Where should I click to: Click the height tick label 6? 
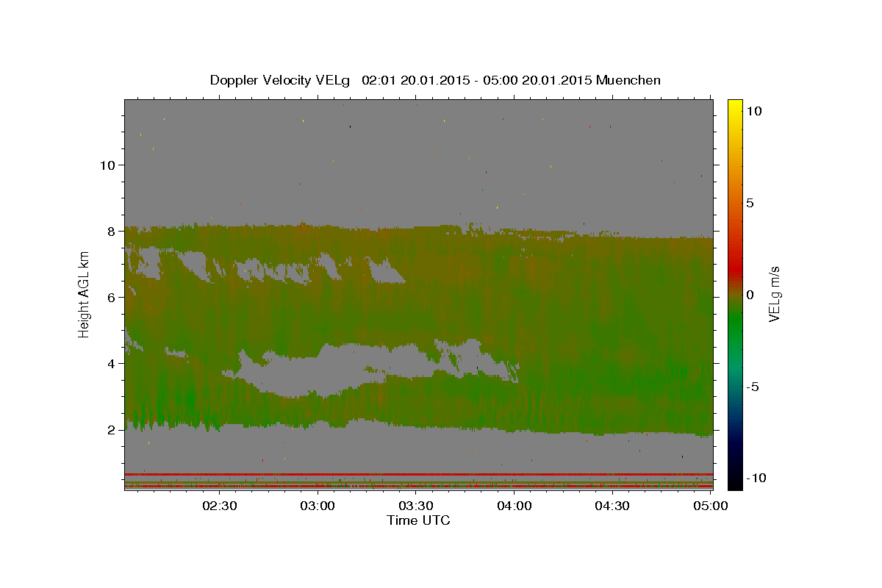112,297
